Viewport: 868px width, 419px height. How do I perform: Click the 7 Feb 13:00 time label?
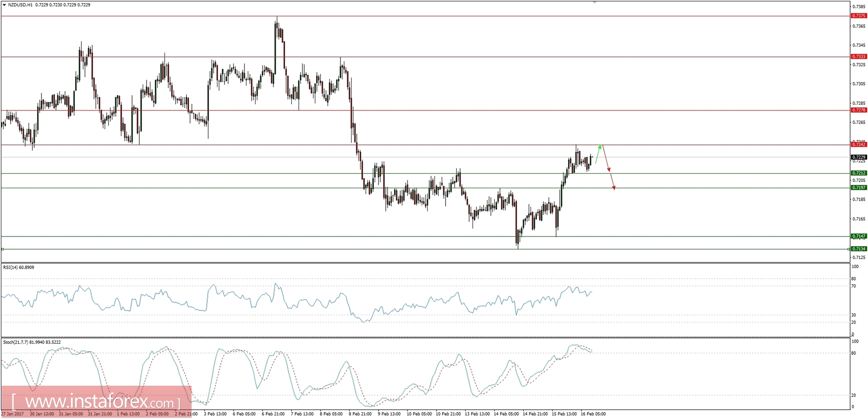coord(302,414)
